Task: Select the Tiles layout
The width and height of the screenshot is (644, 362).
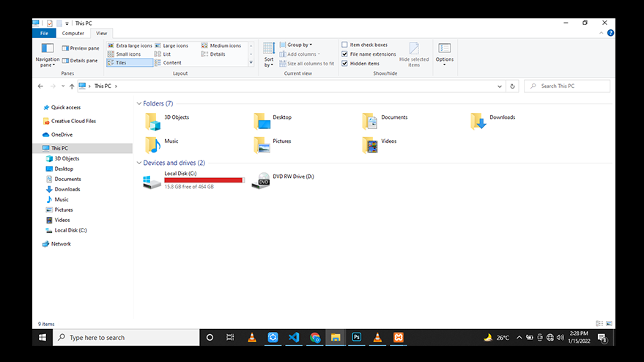Action: coord(130,63)
